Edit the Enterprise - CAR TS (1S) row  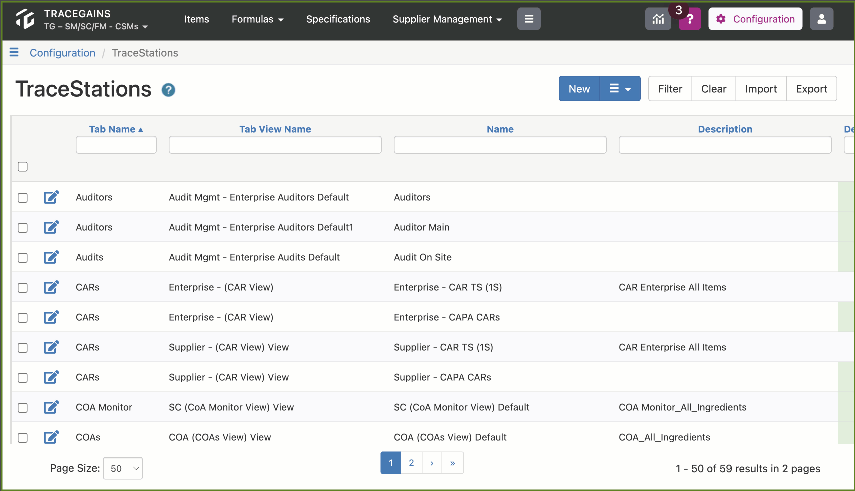tap(51, 287)
